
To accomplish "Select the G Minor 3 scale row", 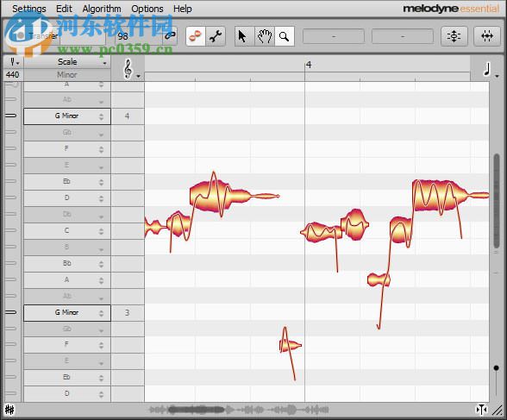I will click(x=67, y=313).
